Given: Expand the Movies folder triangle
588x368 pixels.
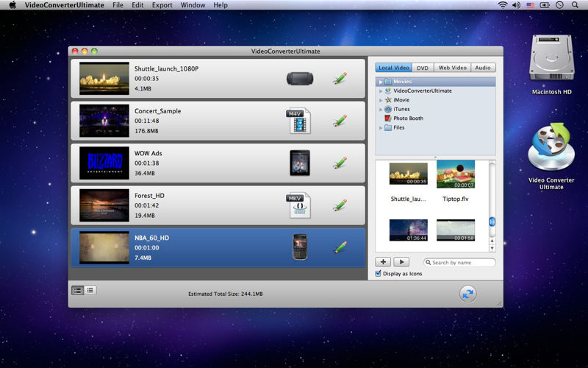Looking at the screenshot, I should click(x=380, y=82).
